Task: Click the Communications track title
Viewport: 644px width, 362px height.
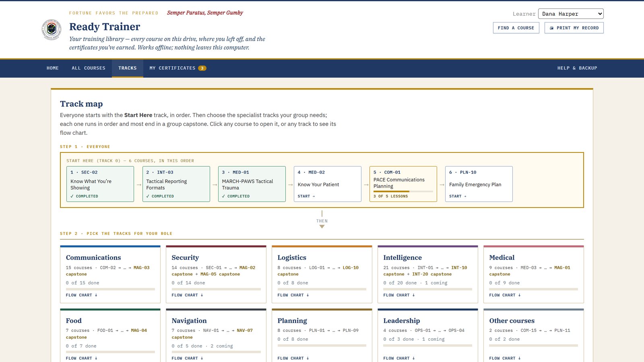Action: click(93, 257)
